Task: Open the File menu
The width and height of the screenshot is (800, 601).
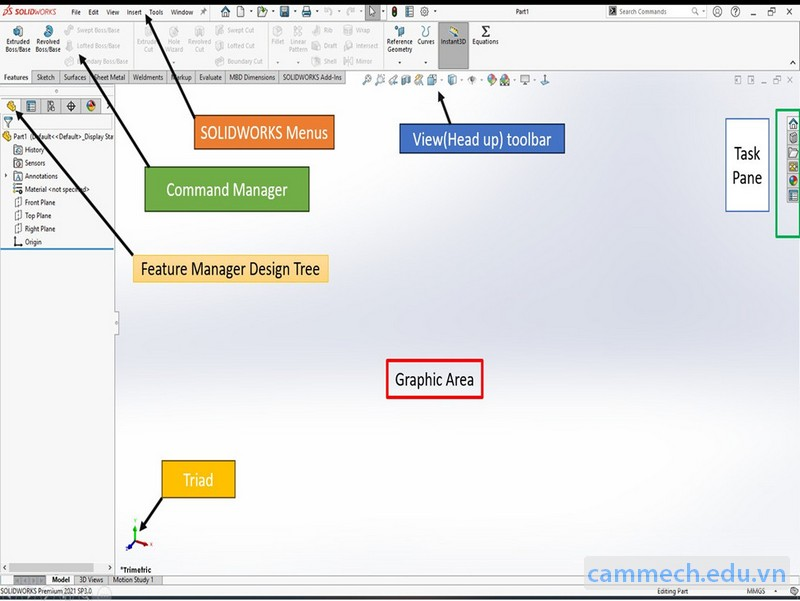Action: (x=76, y=12)
